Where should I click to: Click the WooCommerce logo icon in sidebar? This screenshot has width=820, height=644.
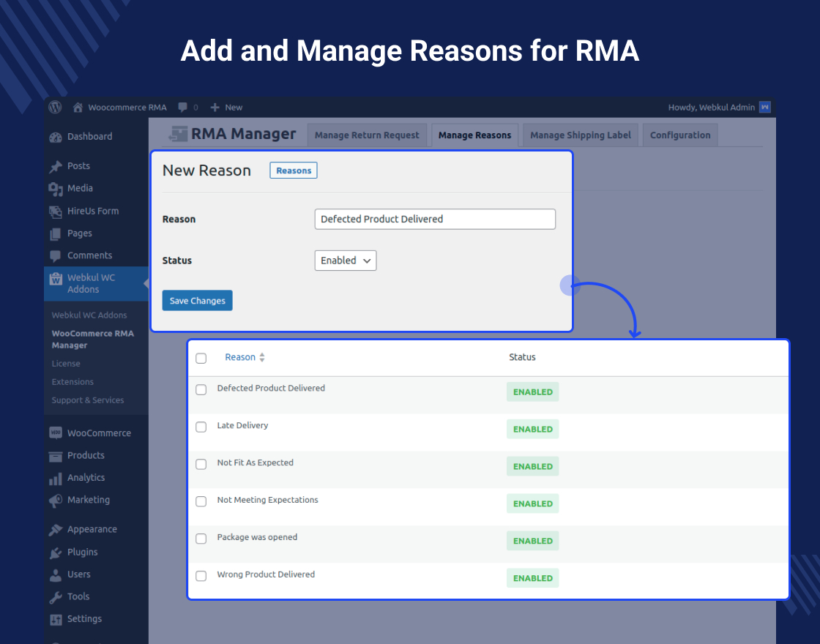point(56,433)
